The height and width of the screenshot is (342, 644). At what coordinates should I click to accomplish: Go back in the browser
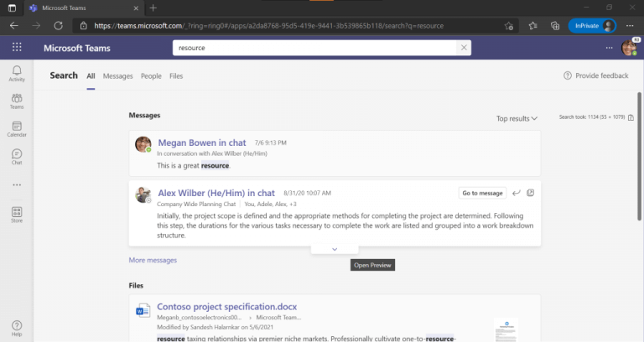[x=14, y=25]
